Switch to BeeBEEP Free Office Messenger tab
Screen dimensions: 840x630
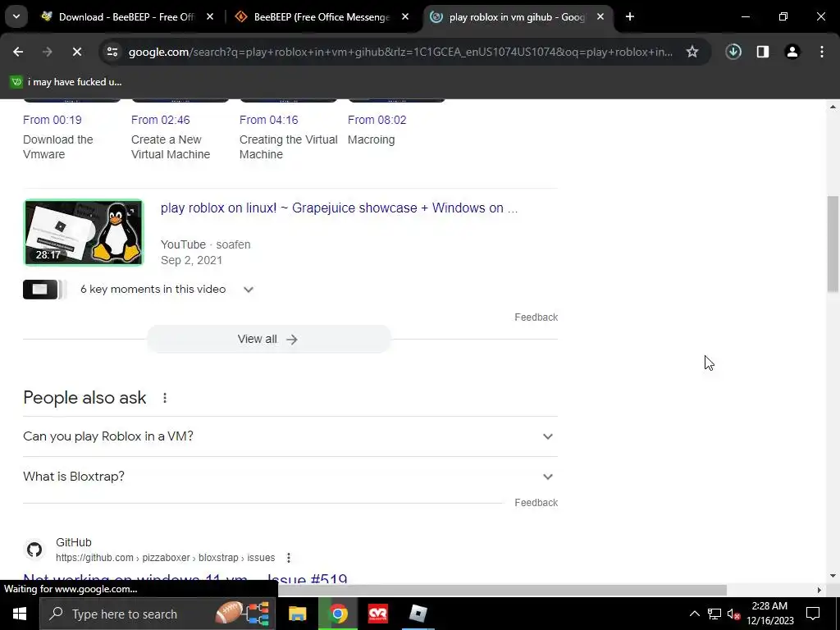tap(322, 16)
